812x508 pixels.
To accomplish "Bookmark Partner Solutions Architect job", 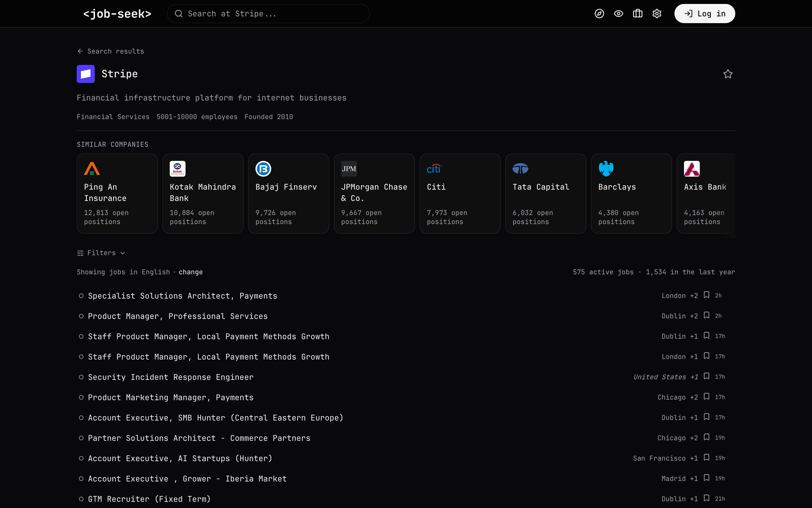I will click(706, 437).
